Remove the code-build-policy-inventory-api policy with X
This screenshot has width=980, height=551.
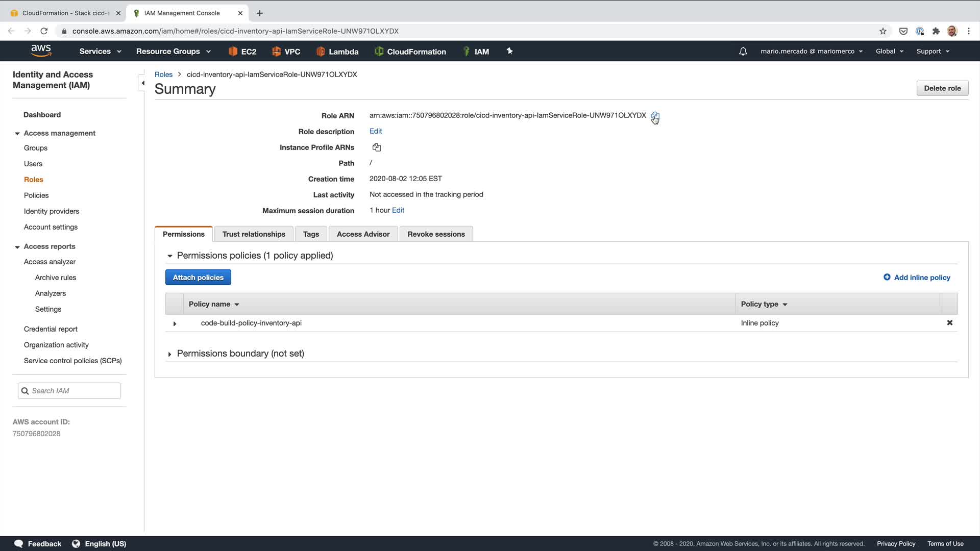click(x=949, y=323)
